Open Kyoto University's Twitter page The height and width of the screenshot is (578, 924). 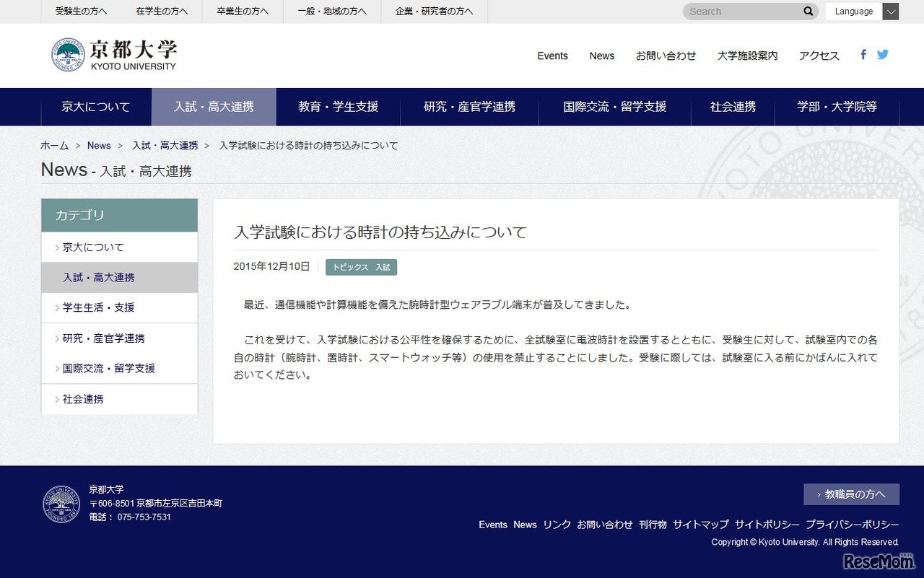pyautogui.click(x=883, y=54)
